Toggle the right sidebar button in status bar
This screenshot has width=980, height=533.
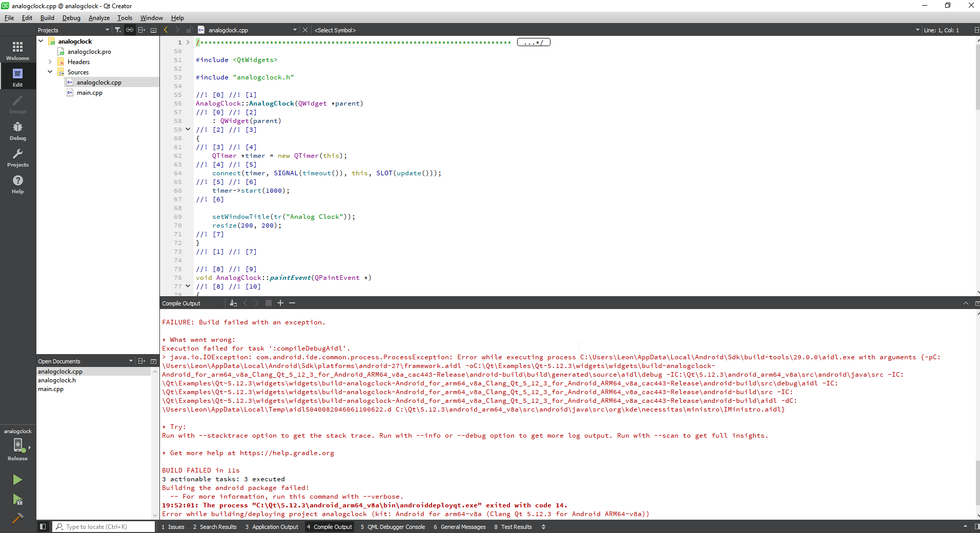(x=976, y=527)
